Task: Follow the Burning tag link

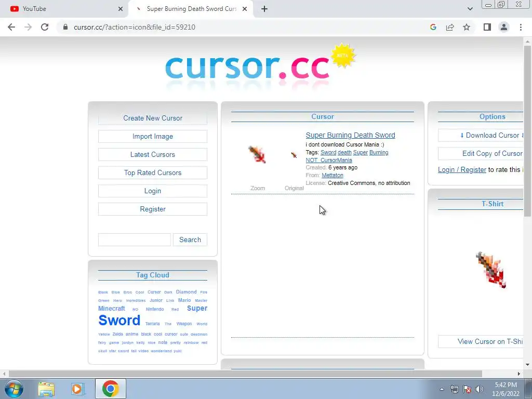Action: (x=379, y=153)
